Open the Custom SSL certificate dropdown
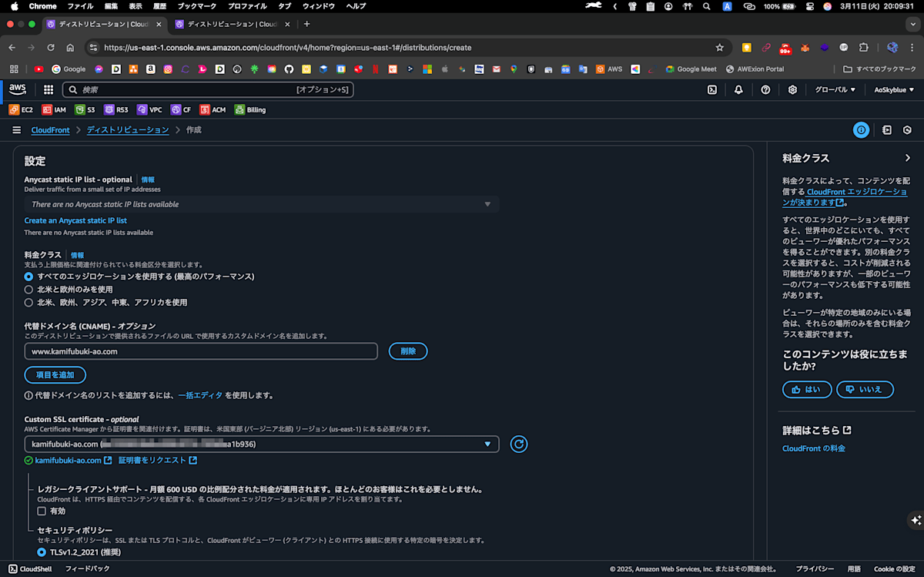 coord(262,444)
